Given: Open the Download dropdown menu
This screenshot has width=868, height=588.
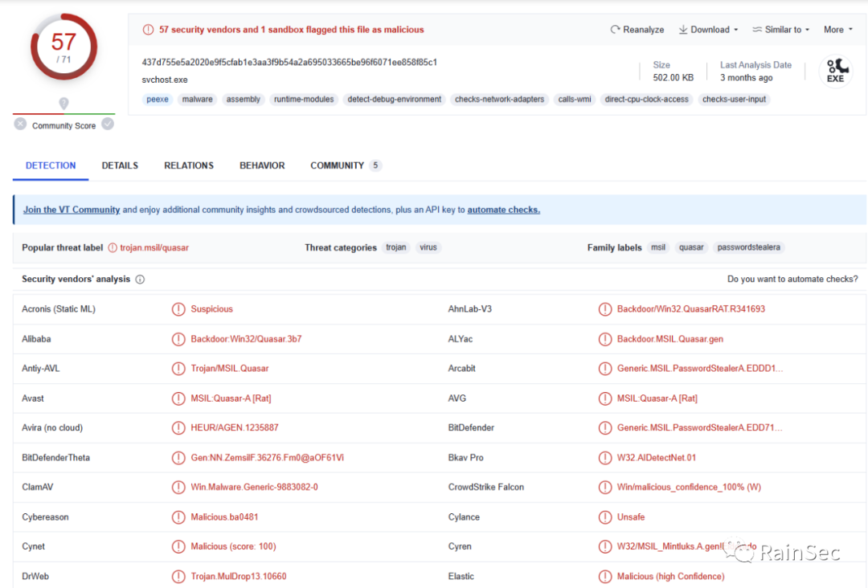Looking at the screenshot, I should click(x=708, y=29).
